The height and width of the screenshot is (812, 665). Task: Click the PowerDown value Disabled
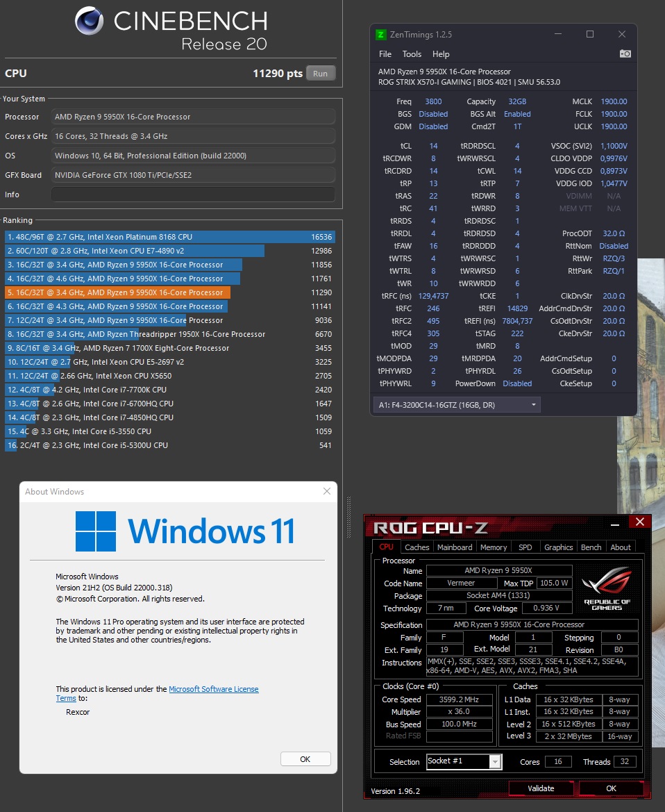pos(518,383)
